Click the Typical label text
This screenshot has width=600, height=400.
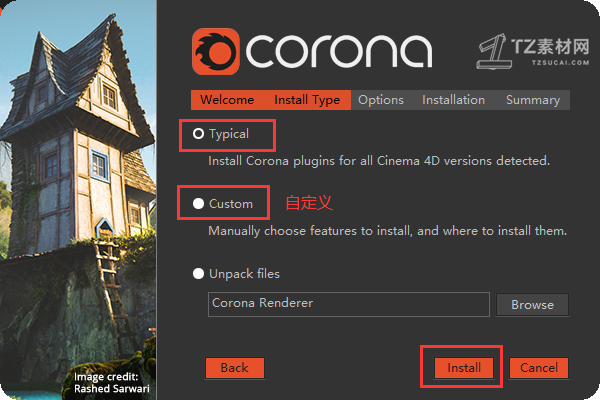tap(229, 134)
